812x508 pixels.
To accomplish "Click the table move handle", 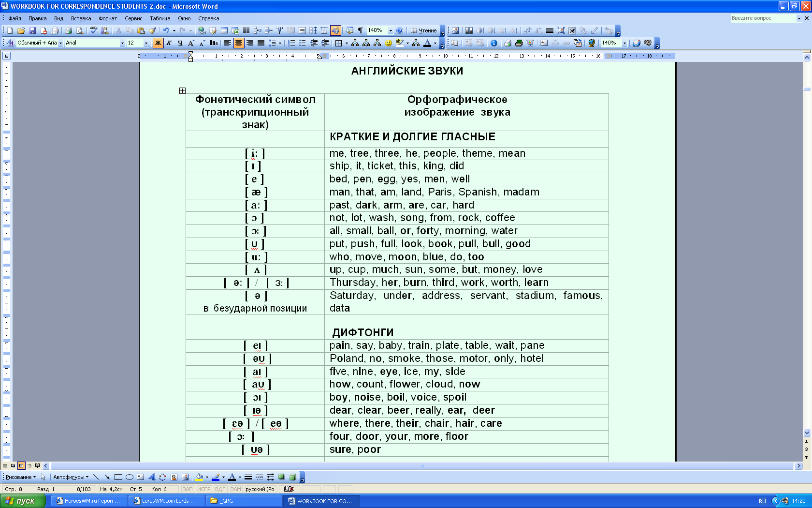I will pos(182,90).
